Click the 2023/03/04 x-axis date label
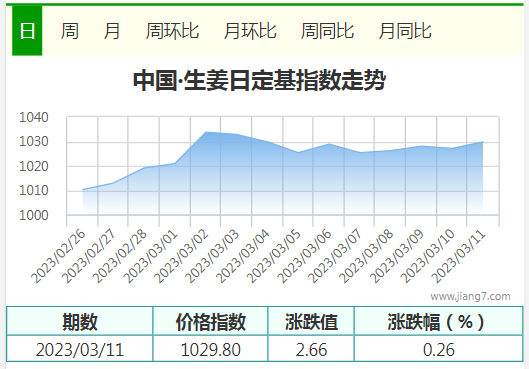The height and width of the screenshot is (369, 529). tap(243, 256)
